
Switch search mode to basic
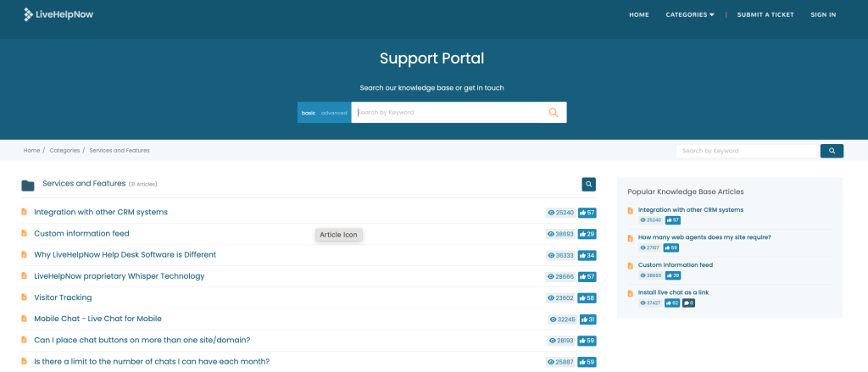click(x=309, y=113)
